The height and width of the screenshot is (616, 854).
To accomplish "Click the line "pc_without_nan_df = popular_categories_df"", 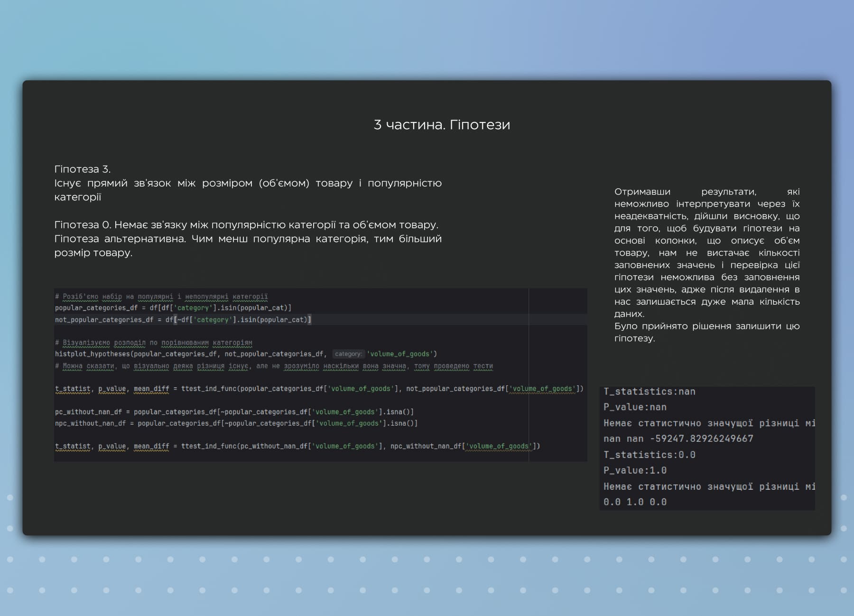I will pyautogui.click(x=234, y=412).
